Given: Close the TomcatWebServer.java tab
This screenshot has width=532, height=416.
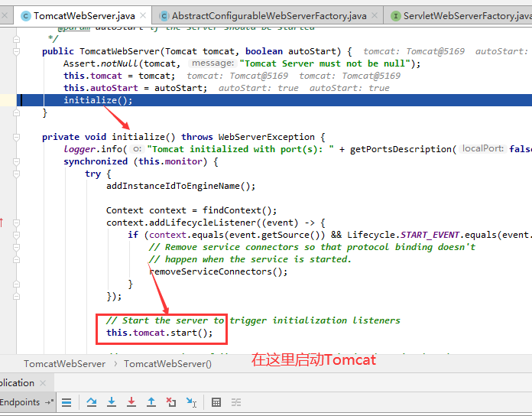Looking at the screenshot, I should [x=143, y=15].
